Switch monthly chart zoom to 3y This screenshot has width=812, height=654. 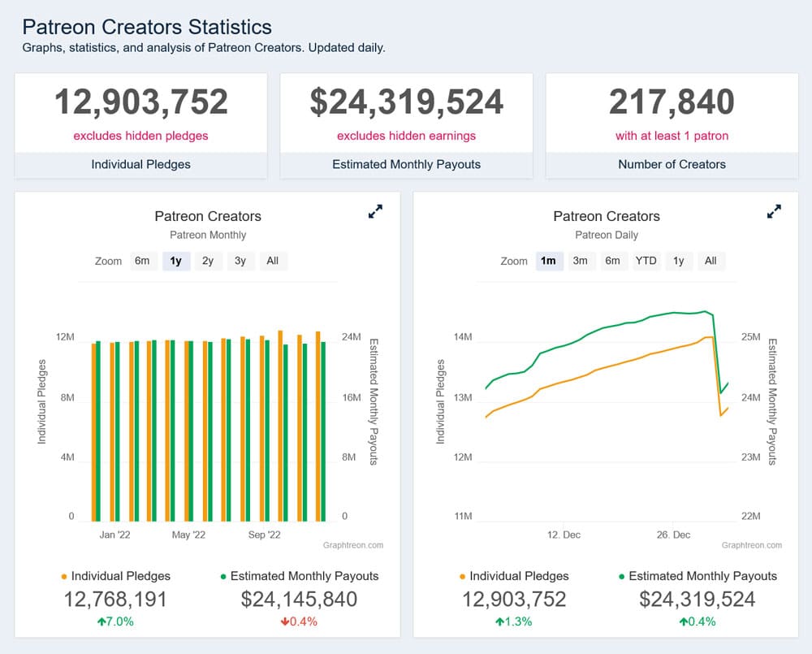coord(240,261)
